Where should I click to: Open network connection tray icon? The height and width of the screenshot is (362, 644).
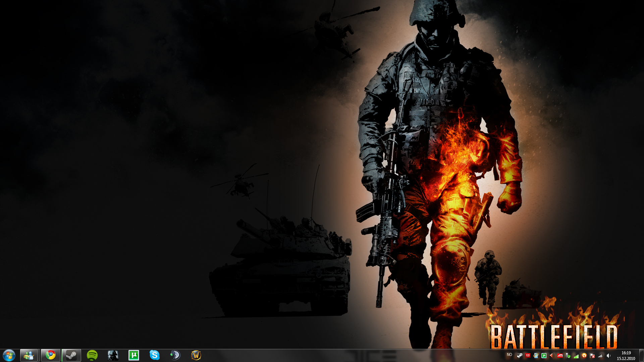pos(600,356)
